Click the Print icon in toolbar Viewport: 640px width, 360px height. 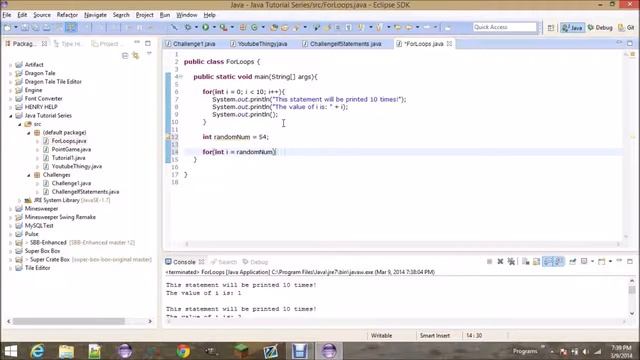47,27
